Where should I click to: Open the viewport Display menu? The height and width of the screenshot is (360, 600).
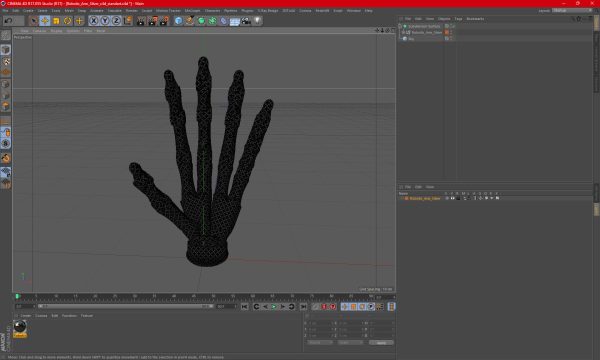pos(56,31)
